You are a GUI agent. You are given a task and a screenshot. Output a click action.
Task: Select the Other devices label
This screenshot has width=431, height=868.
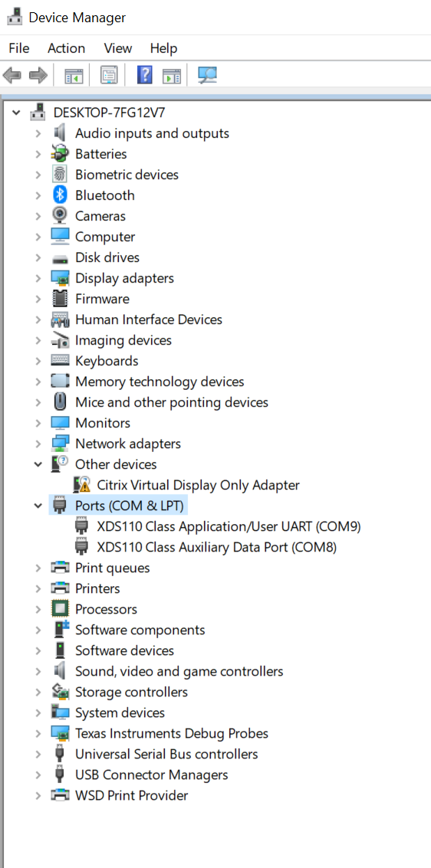click(x=116, y=464)
